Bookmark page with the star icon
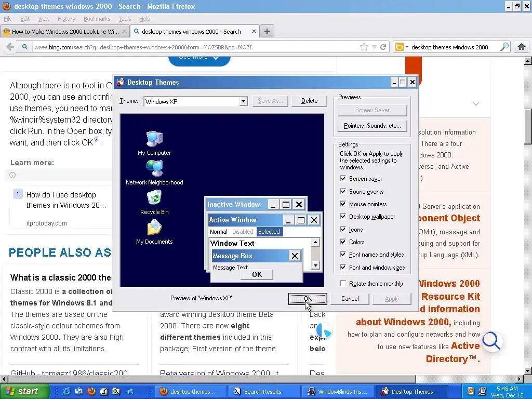The height and width of the screenshot is (399, 532). (364, 47)
